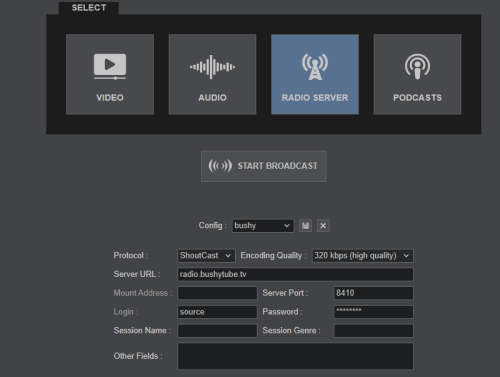Click the 'Server URL :' label
This screenshot has height=377, width=500.
point(137,274)
